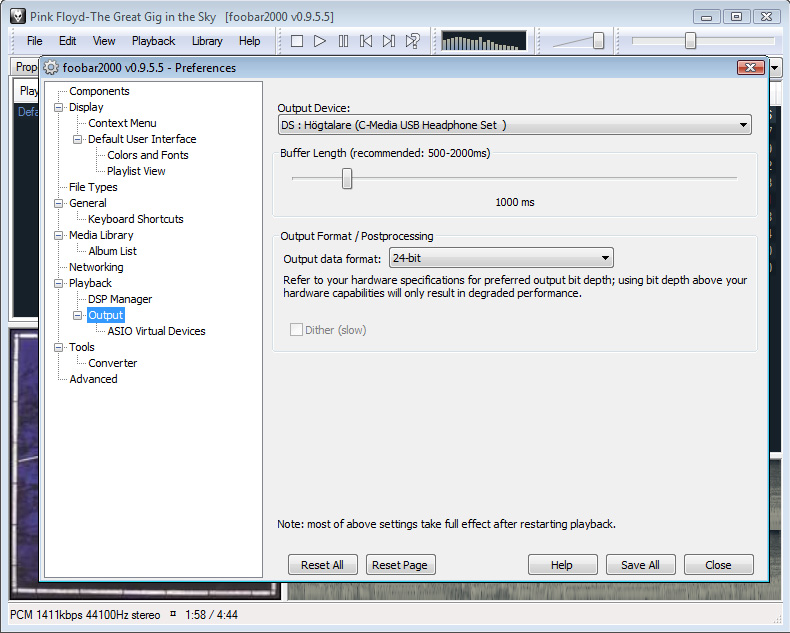Pause playback with the Pause icon

[343, 41]
